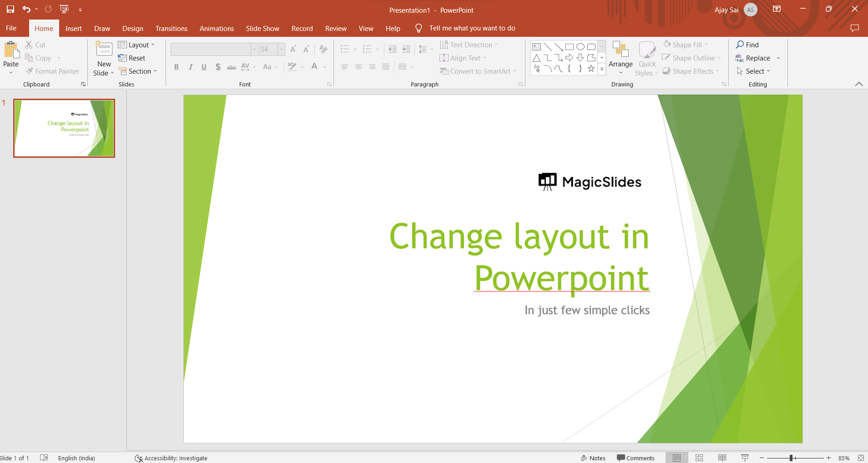868x463 pixels.
Task: Click the Arrange icon in the Drawing group
Action: 621,49
